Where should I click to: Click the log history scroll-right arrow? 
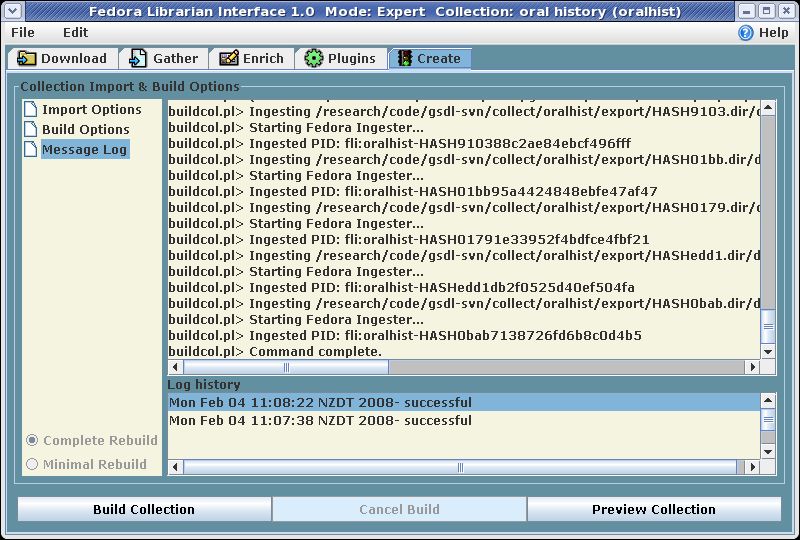[x=753, y=467]
